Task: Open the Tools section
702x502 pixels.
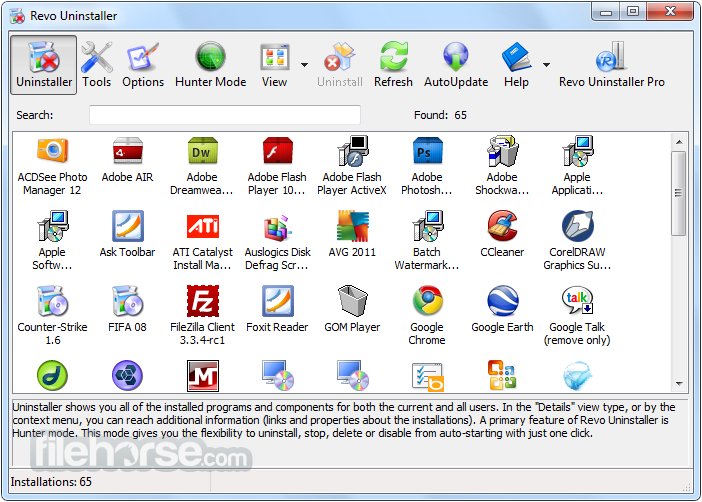Action: [96, 65]
